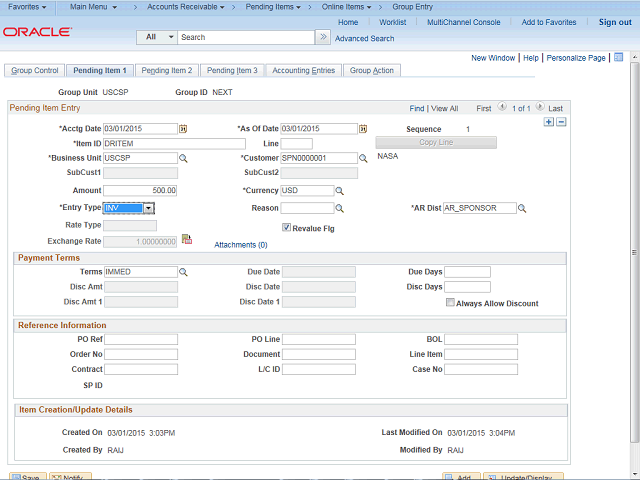Toggle the Always Allow Discount checkbox
640x480 pixels.
tap(450, 303)
